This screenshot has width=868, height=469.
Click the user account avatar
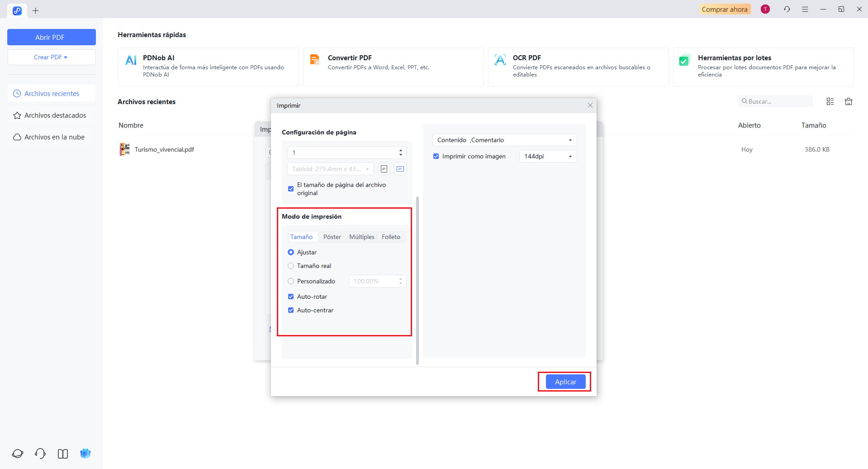click(x=765, y=9)
